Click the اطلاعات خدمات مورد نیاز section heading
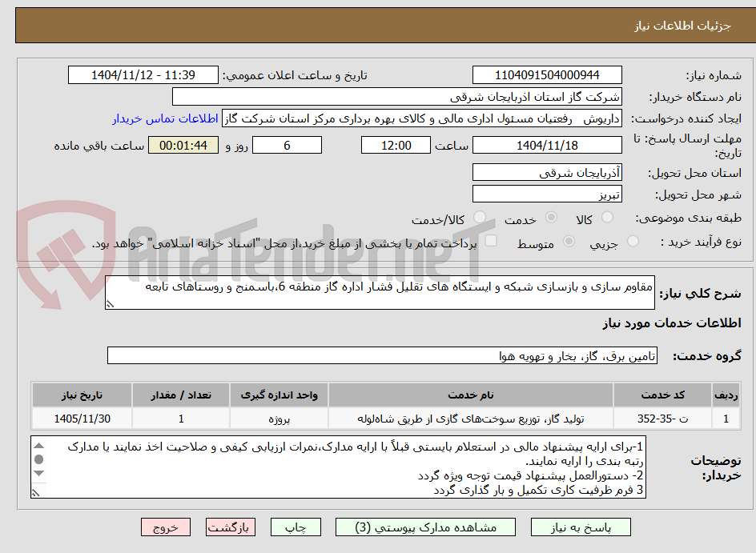The width and height of the screenshot is (756, 553). click(x=672, y=323)
